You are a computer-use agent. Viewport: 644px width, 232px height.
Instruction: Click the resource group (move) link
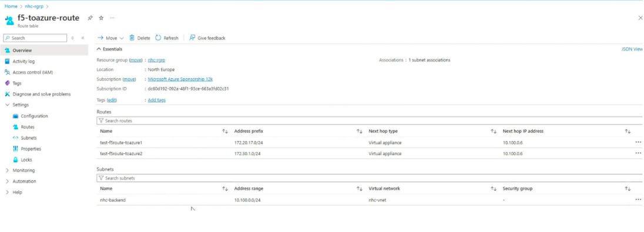pyautogui.click(x=136, y=60)
